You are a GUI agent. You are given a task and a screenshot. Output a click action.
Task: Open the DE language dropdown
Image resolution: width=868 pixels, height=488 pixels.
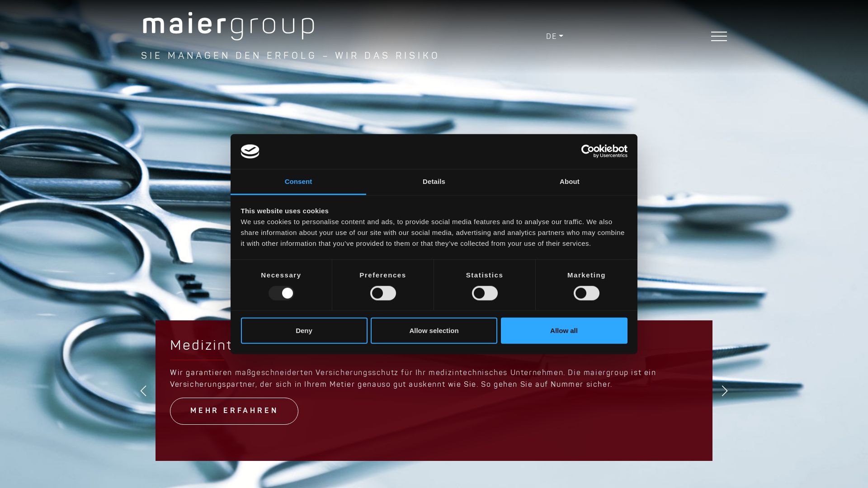(x=554, y=36)
